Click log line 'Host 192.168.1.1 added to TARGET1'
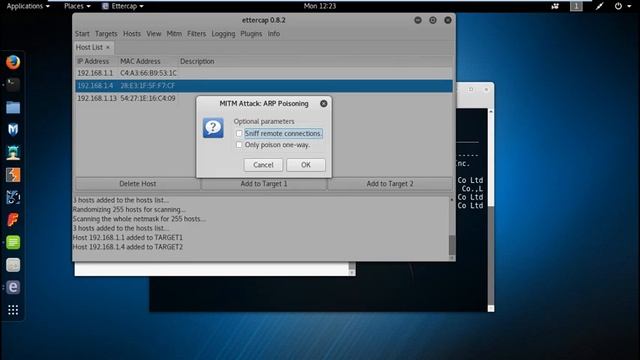Viewport: 640px width, 360px height. (x=128, y=238)
